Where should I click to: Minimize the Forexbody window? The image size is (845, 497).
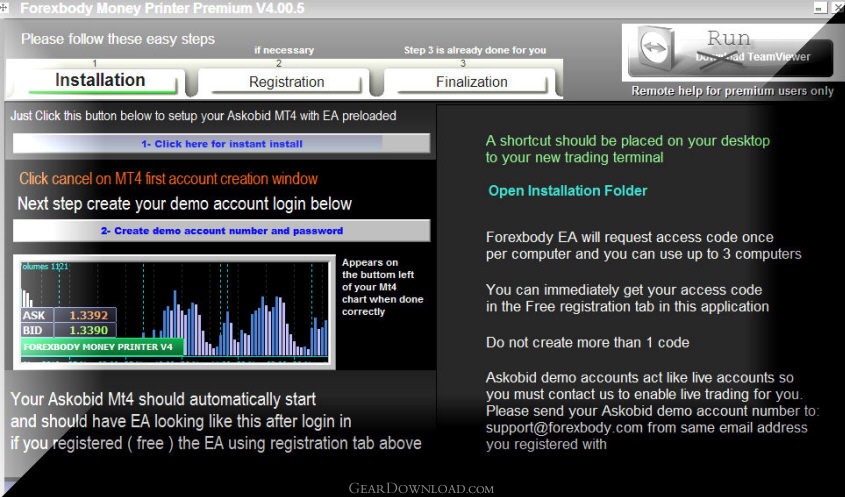(x=820, y=8)
